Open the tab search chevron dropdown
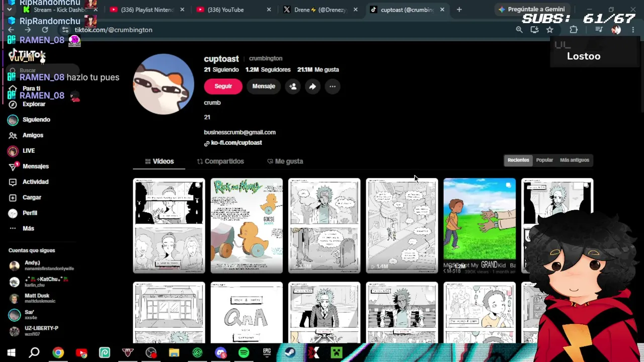Viewport: 644px width, 362px height. tap(10, 10)
